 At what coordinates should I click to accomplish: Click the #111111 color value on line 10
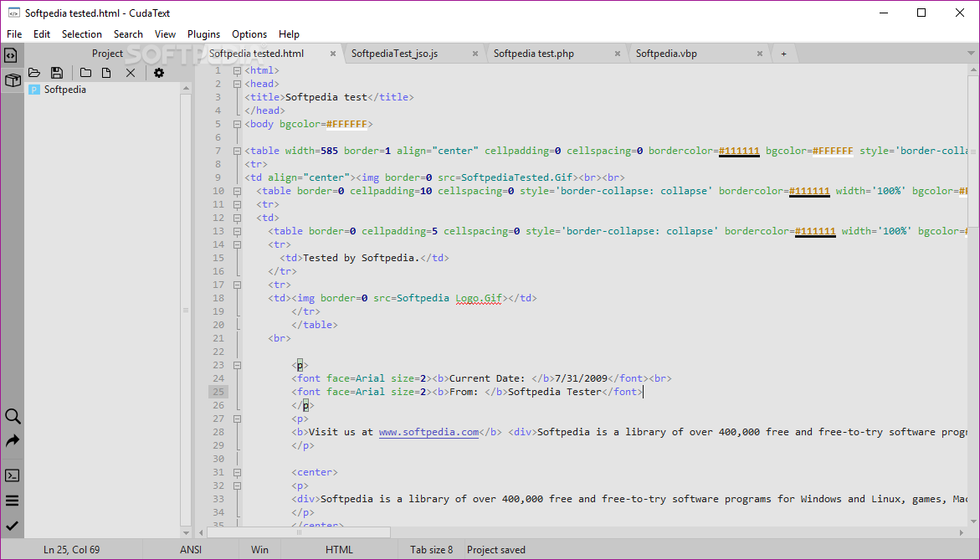point(809,191)
